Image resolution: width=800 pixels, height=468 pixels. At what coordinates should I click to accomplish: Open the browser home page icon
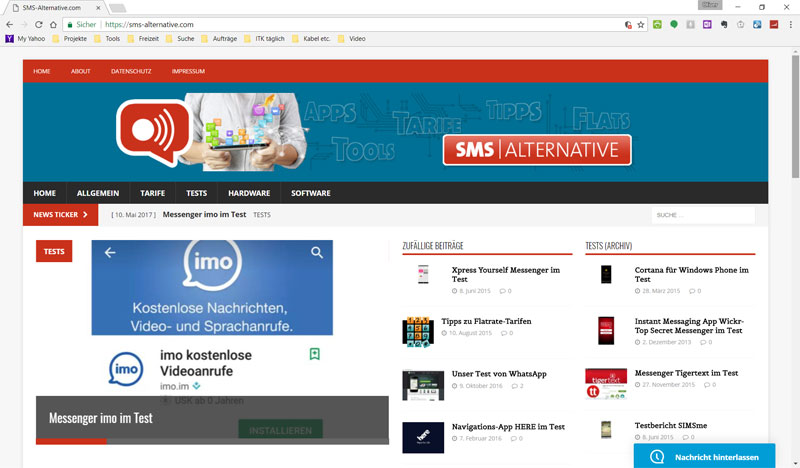[53, 24]
